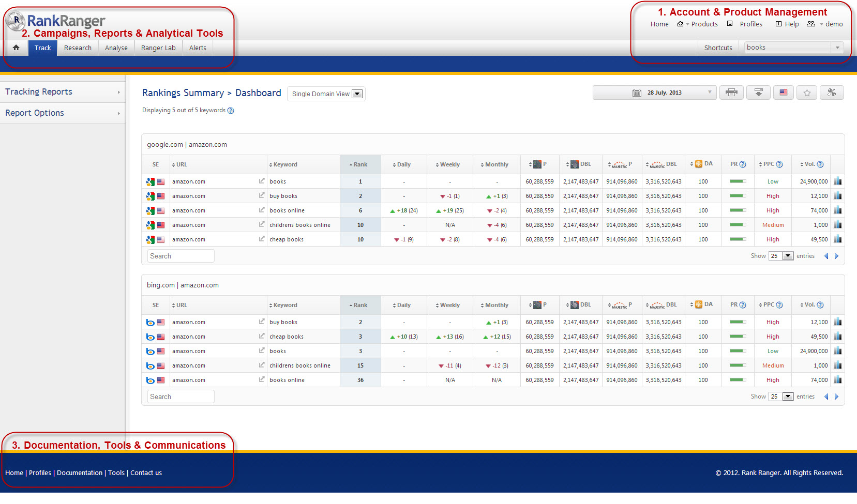
Task: Expand Tracking Reports in the sidebar
Action: 62,92
